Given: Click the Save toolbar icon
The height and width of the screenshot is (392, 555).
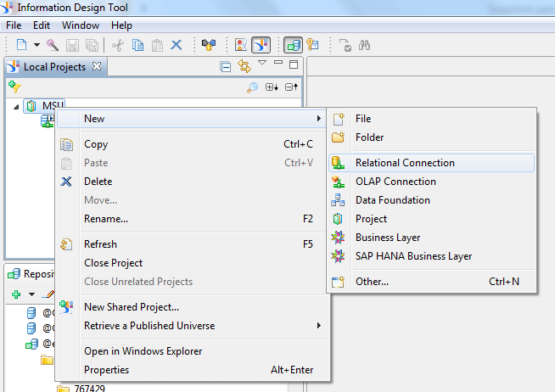Looking at the screenshot, I should [x=73, y=45].
